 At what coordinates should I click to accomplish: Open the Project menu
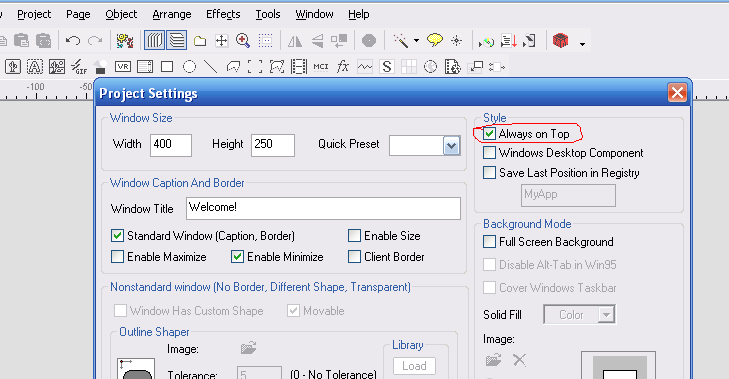tap(34, 14)
